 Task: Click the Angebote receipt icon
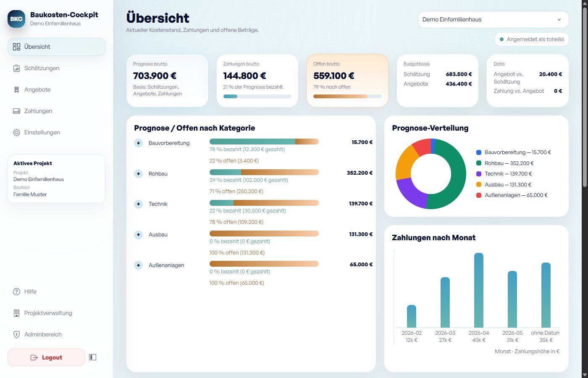pyautogui.click(x=16, y=89)
